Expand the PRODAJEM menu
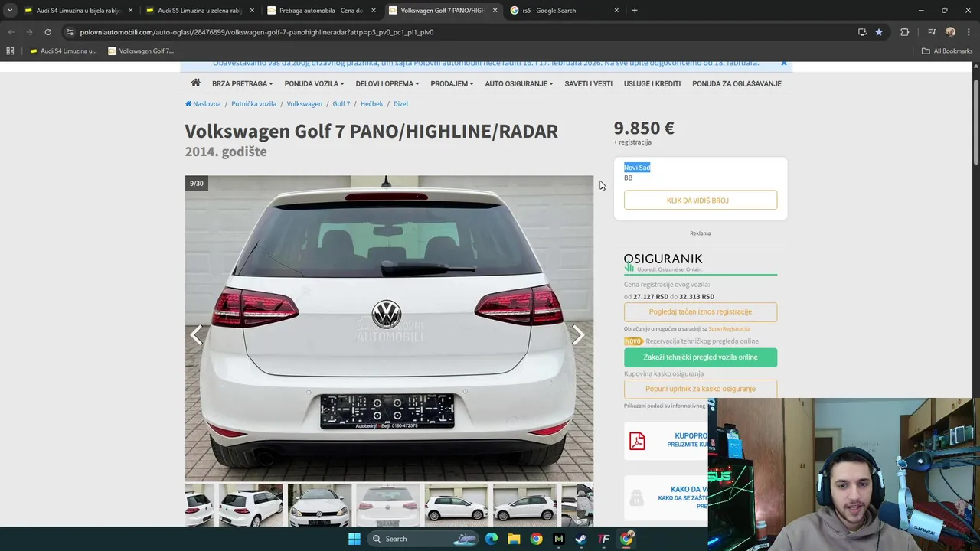 tap(452, 83)
